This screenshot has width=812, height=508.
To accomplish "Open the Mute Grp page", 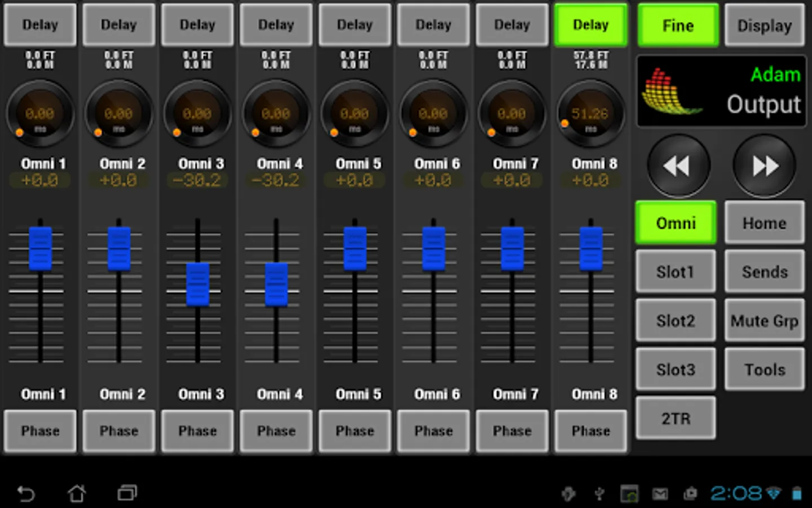I will click(765, 321).
